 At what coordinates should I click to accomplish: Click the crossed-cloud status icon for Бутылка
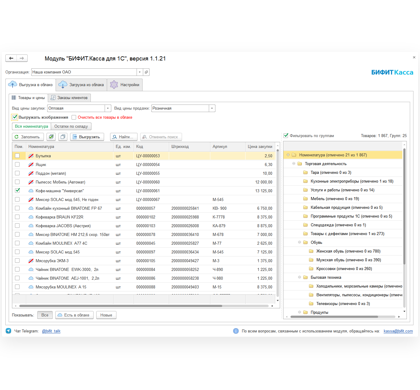31,156
